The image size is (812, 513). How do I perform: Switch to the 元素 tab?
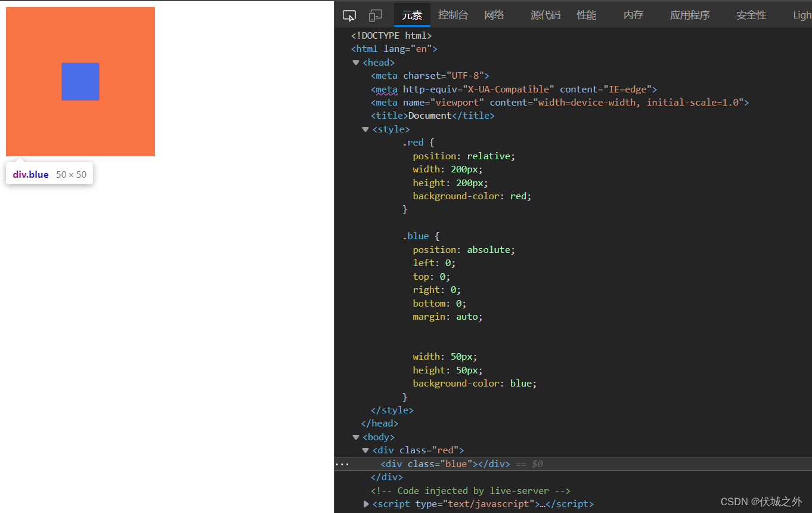tap(412, 15)
